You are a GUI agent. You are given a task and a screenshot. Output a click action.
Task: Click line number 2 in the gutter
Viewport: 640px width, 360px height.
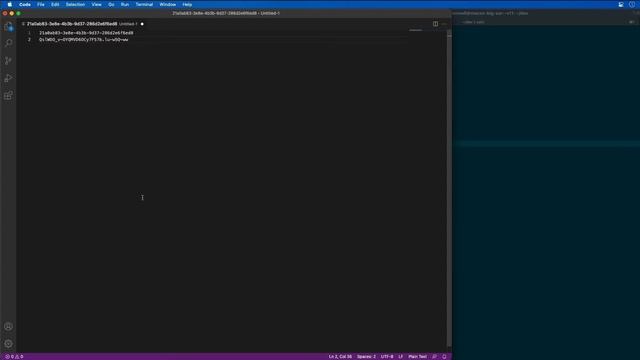(x=29, y=40)
